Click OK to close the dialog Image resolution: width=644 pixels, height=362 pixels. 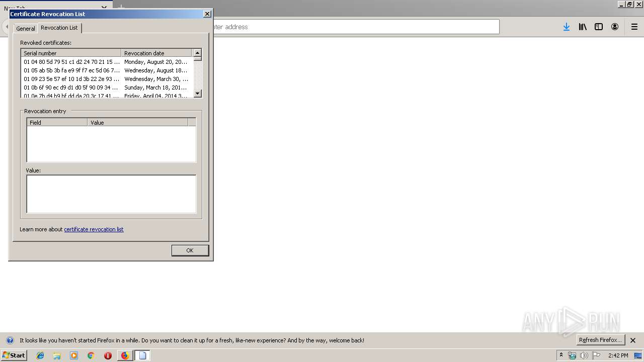pyautogui.click(x=190, y=250)
